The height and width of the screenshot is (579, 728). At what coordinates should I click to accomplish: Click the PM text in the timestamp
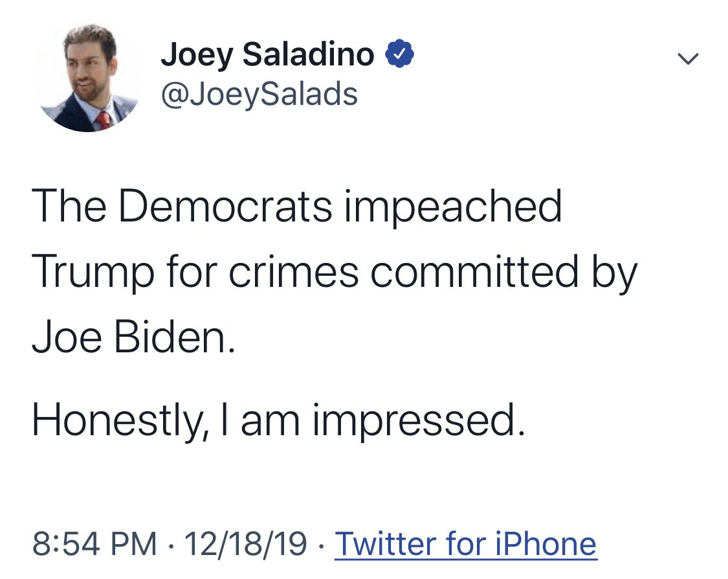134,543
